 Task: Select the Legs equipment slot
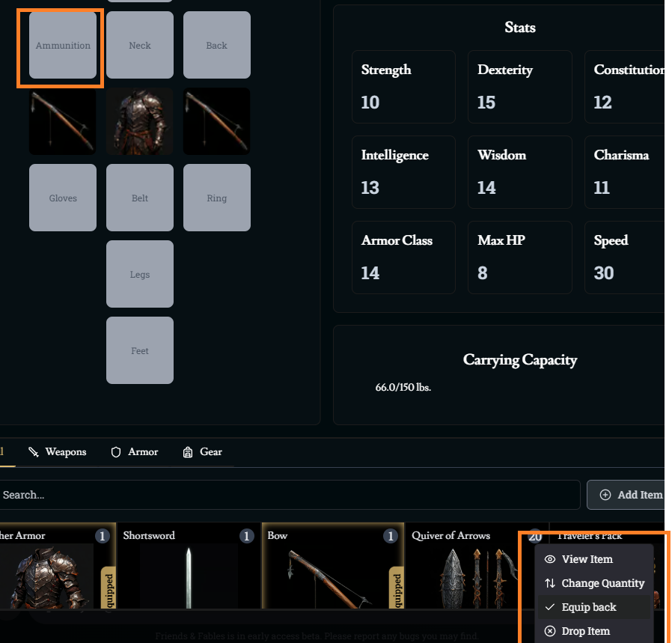coord(140,275)
